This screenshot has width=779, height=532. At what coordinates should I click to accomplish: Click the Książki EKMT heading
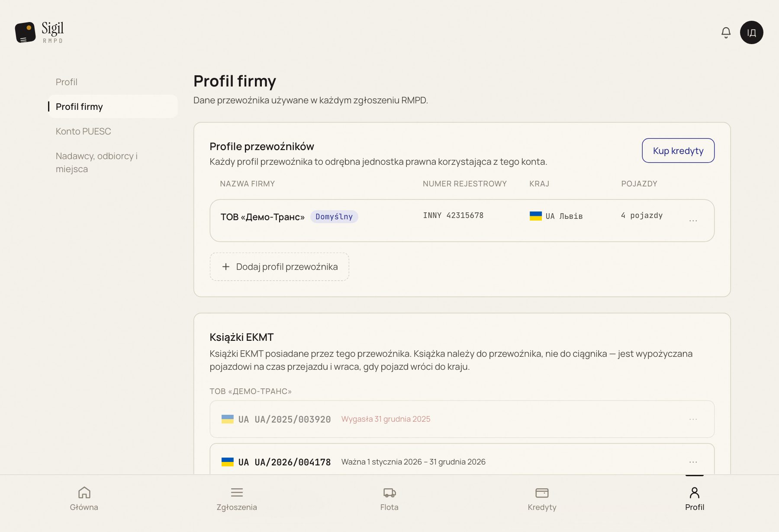pyautogui.click(x=241, y=337)
